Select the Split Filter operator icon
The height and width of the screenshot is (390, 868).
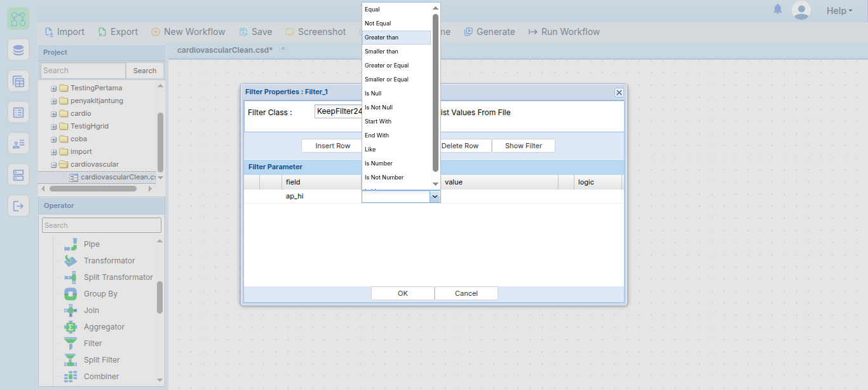pyautogui.click(x=71, y=360)
